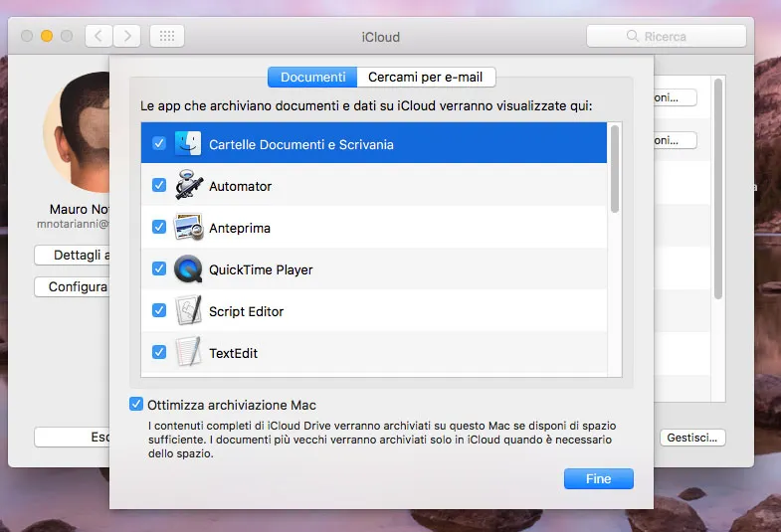
Task: Click the Fine button
Action: [x=599, y=478]
